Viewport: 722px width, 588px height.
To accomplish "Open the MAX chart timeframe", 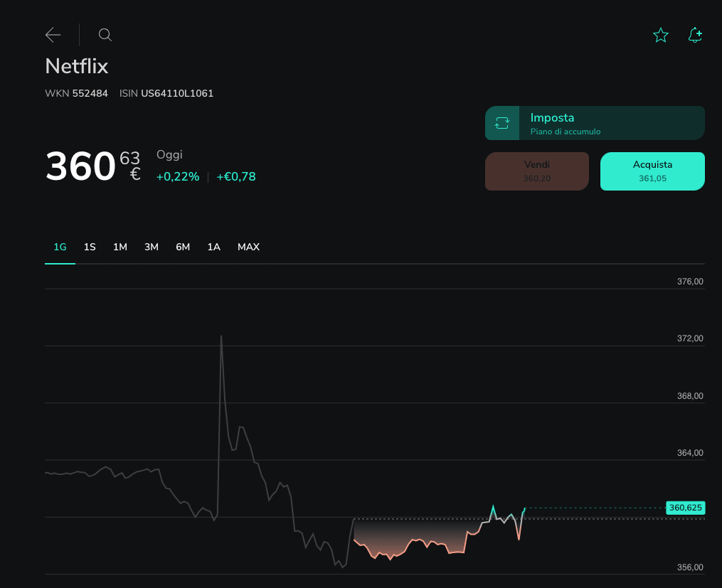I will coord(248,247).
